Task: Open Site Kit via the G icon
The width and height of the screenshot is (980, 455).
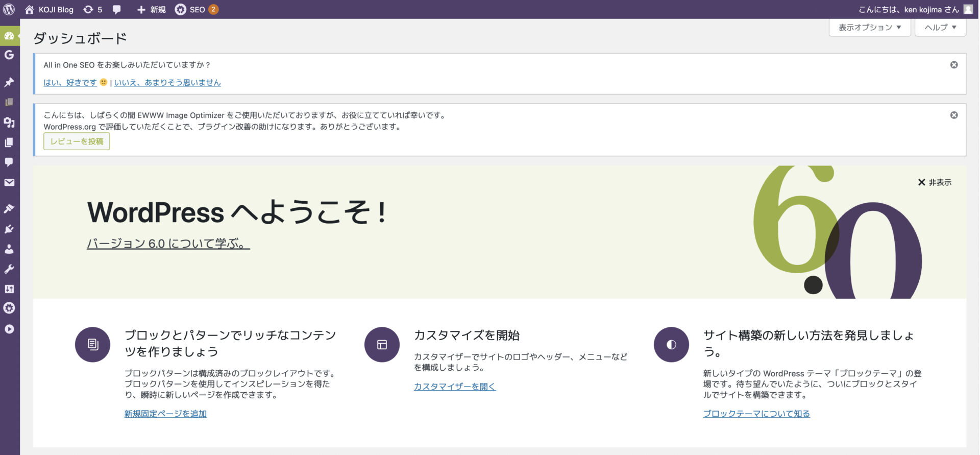Action: pos(9,55)
